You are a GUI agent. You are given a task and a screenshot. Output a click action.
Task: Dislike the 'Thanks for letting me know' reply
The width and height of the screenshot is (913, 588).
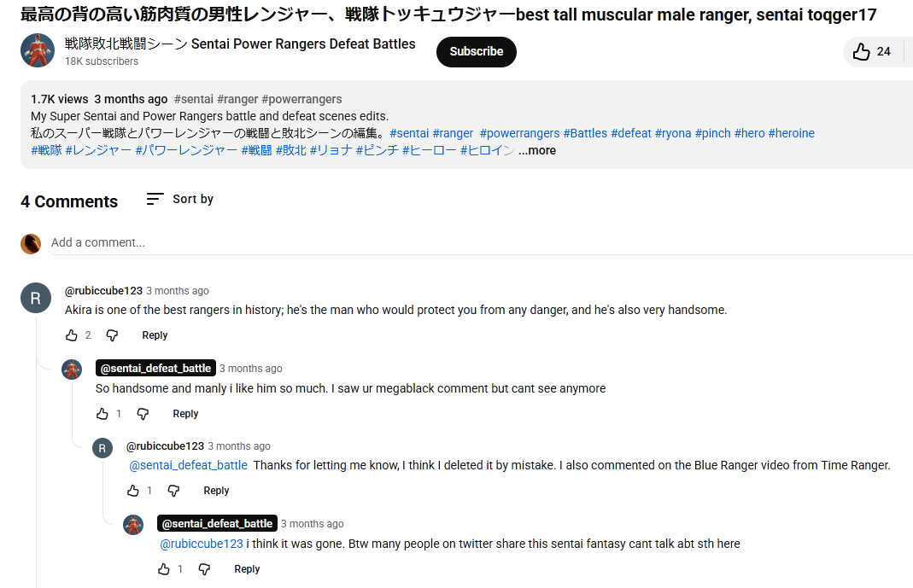click(173, 491)
